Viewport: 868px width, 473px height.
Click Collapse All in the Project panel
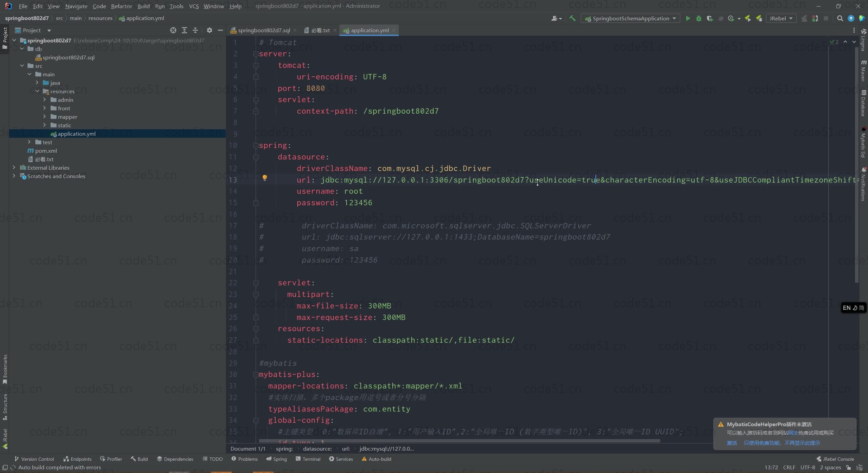pyautogui.click(x=195, y=30)
